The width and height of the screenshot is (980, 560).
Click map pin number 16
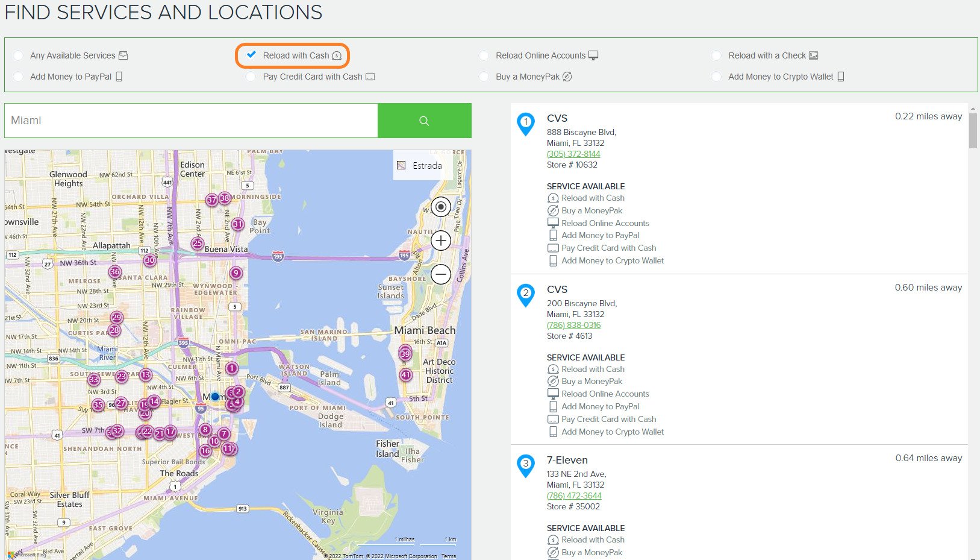pos(205,450)
